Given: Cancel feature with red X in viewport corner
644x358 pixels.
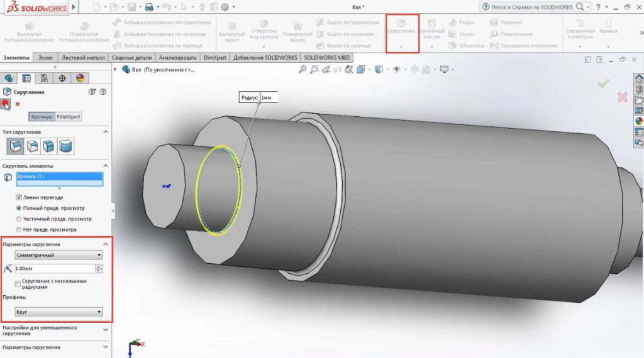Looking at the screenshot, I should pyautogui.click(x=622, y=97).
